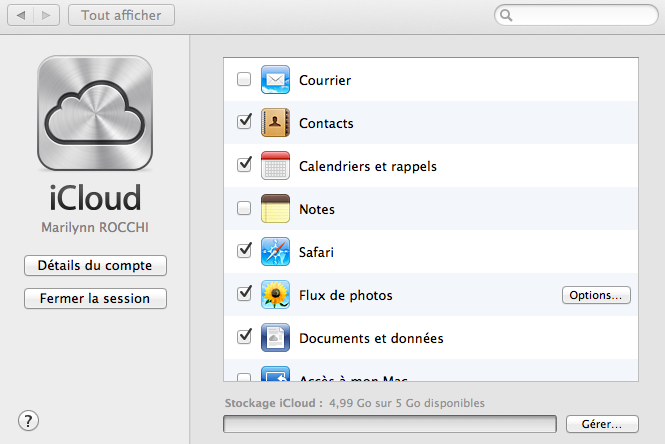Click the Safari label text

tap(316, 252)
